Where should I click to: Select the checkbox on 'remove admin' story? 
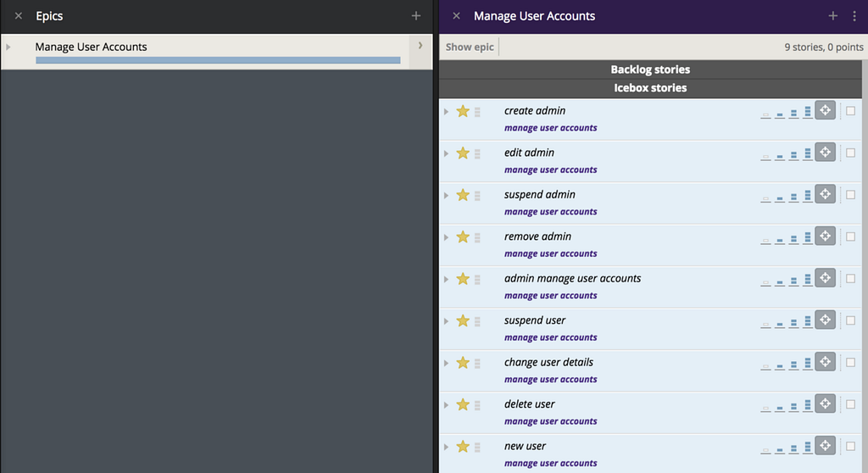point(850,236)
